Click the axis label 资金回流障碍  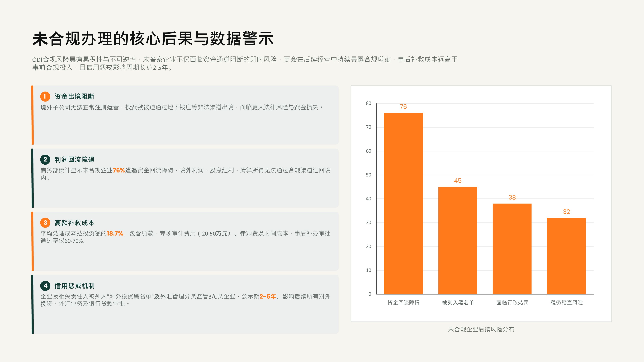coord(403,302)
